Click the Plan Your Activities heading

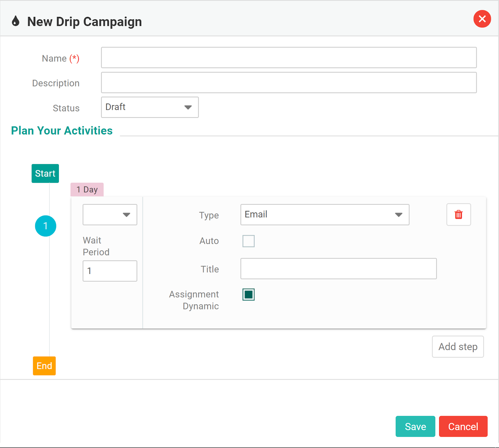click(x=62, y=131)
